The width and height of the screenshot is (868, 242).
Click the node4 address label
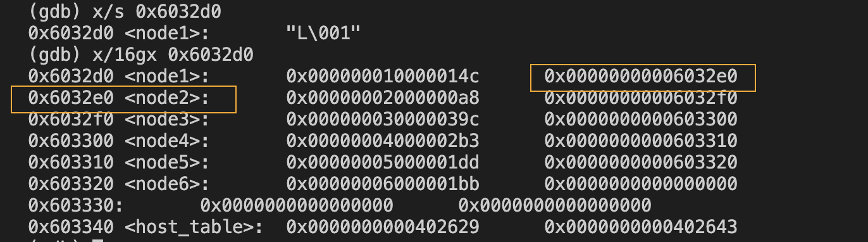119,142
